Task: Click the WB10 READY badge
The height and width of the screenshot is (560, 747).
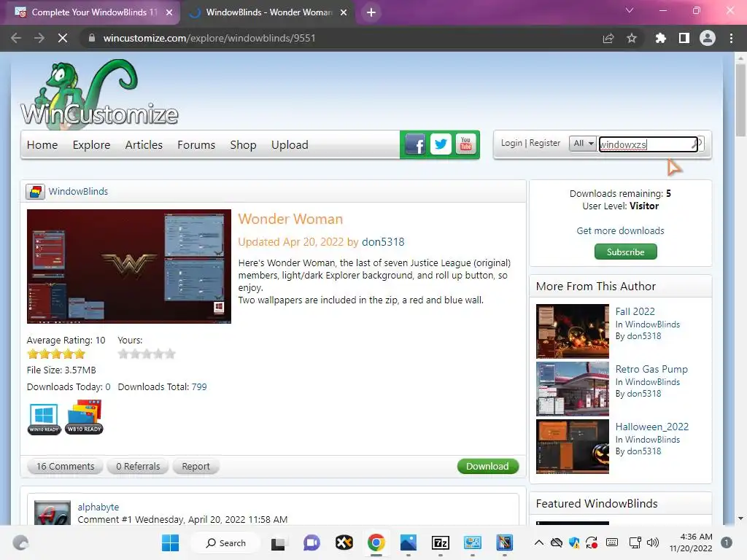Action: click(x=85, y=417)
